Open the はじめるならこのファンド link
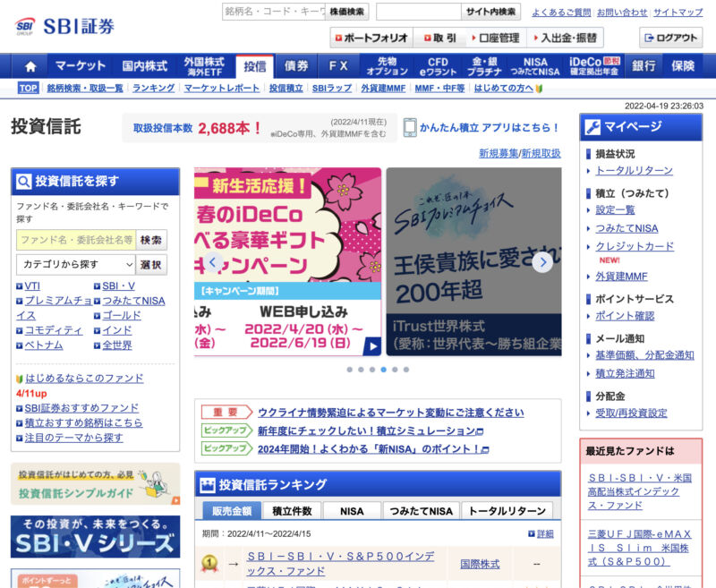 click(84, 379)
